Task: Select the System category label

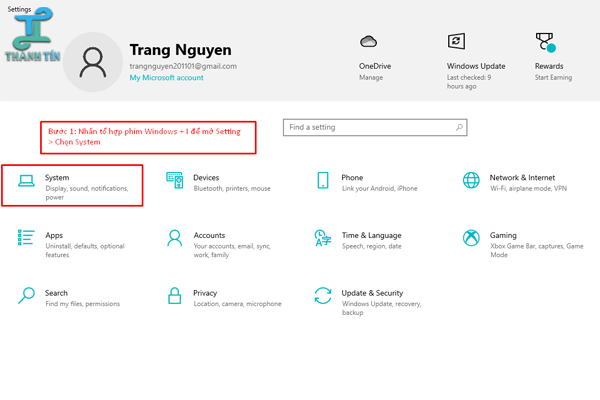Action: click(57, 178)
